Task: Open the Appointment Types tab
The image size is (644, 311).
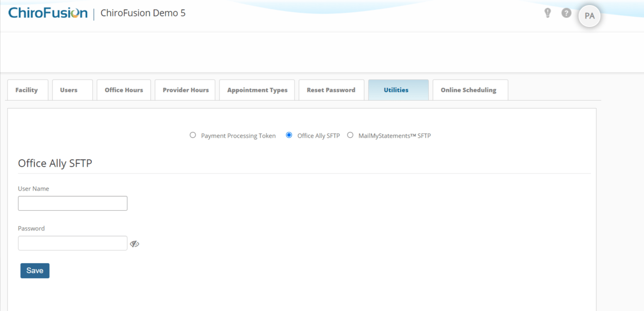Action: [257, 90]
